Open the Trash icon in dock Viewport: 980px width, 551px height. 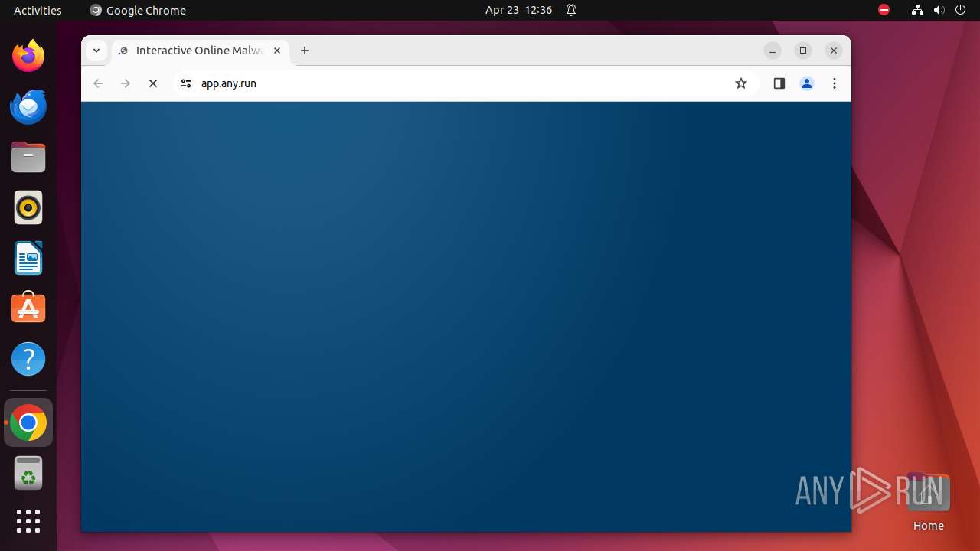[28, 473]
